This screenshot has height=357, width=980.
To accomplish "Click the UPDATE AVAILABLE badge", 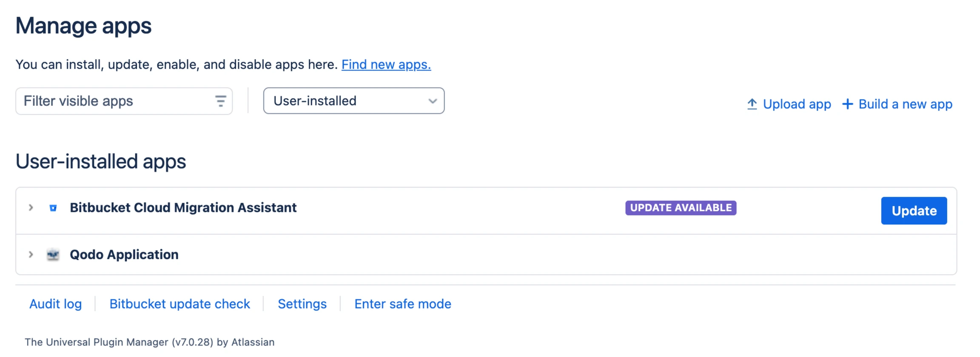I will (x=681, y=208).
